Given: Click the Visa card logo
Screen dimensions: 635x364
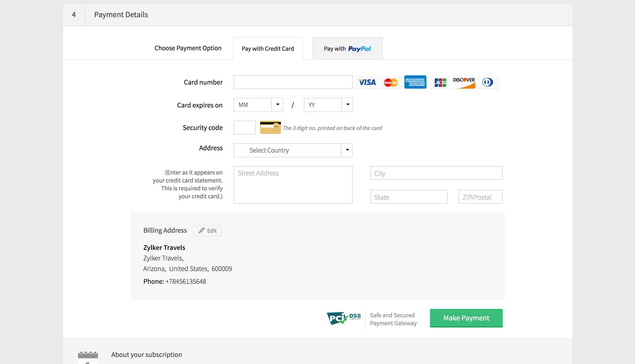Looking at the screenshot, I should click(367, 82).
